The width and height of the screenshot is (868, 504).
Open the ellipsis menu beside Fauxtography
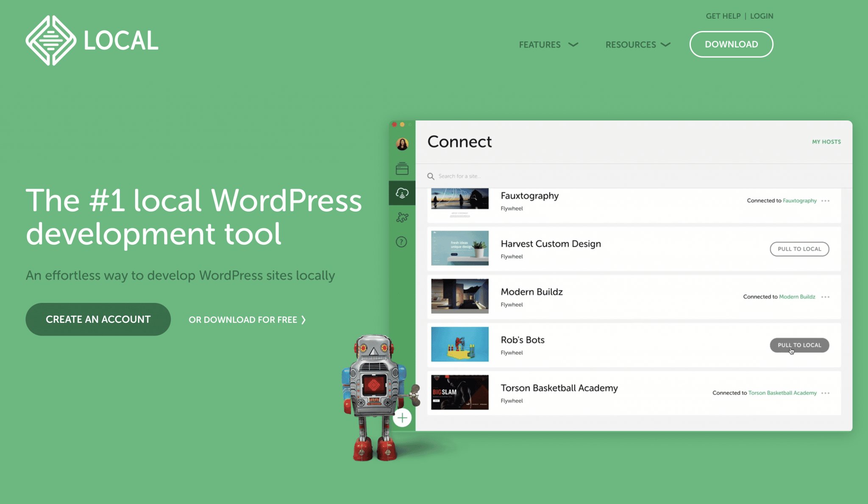826,201
